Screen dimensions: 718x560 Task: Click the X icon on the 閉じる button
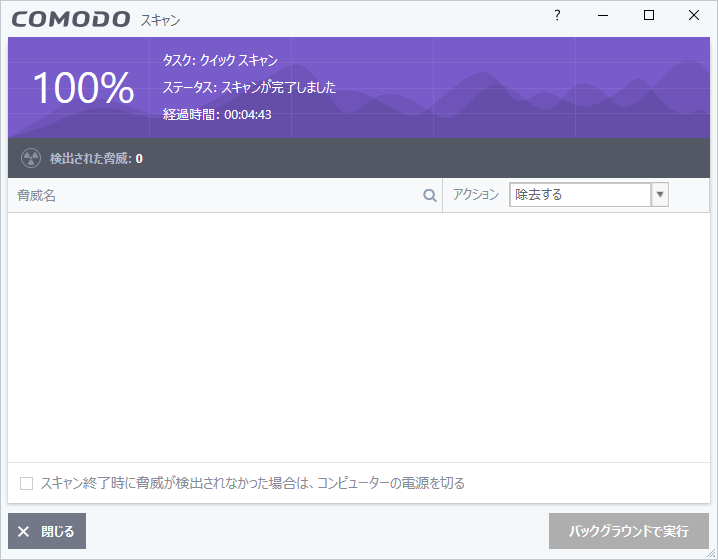[24, 532]
